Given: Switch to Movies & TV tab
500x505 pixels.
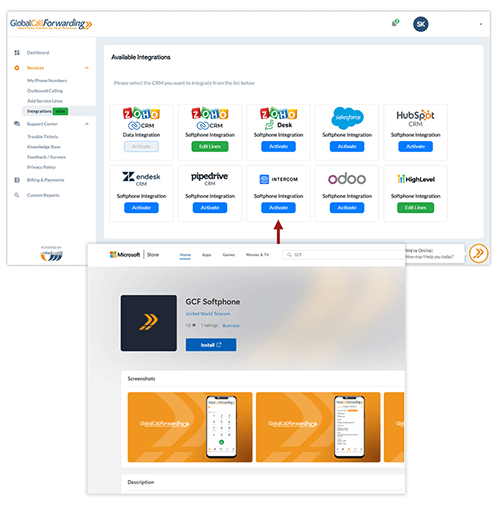Looking at the screenshot, I should point(257,255).
